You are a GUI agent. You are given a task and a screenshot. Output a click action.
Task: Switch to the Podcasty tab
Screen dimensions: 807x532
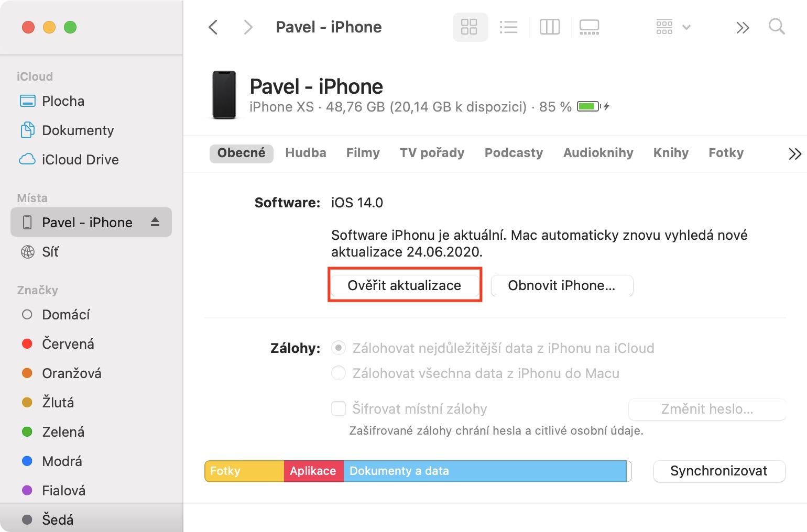coord(514,153)
